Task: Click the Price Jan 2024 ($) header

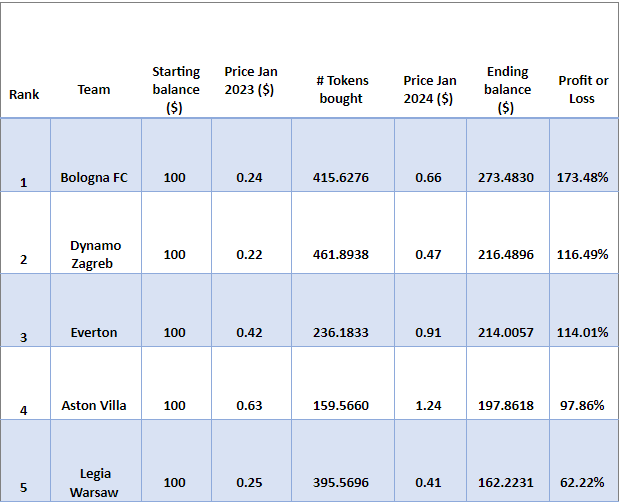Action: coord(430,90)
